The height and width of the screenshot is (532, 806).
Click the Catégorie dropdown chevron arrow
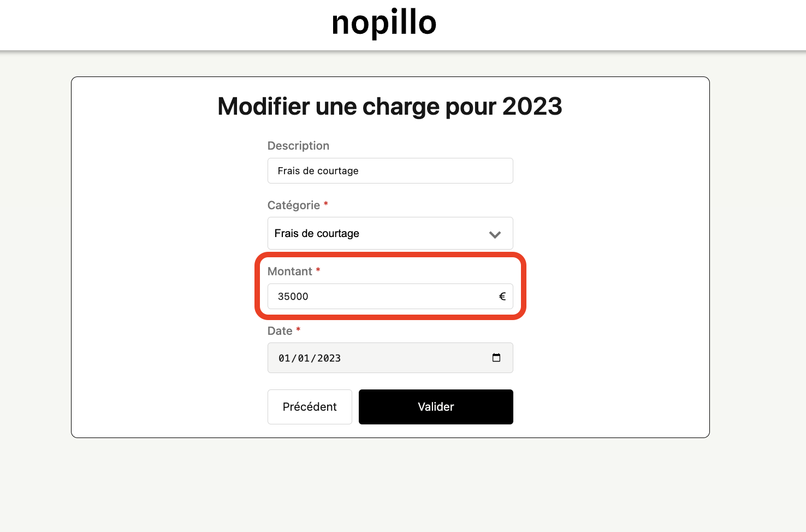[495, 234]
